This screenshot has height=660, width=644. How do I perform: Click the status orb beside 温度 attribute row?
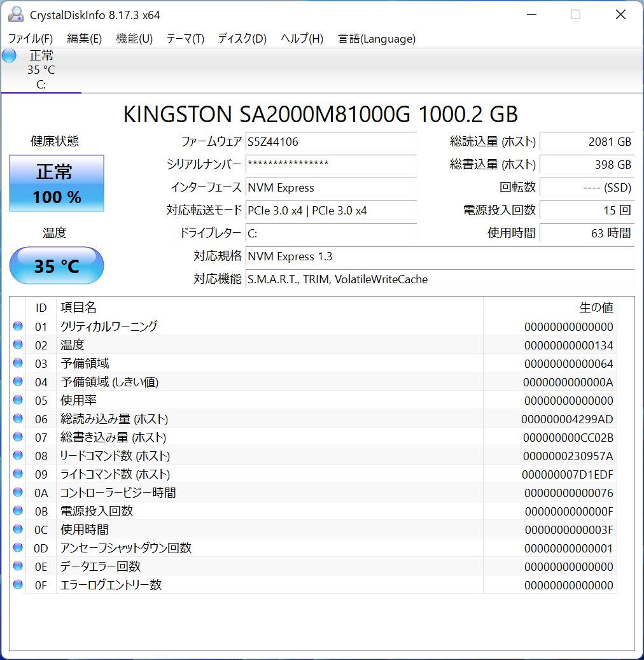(x=18, y=345)
